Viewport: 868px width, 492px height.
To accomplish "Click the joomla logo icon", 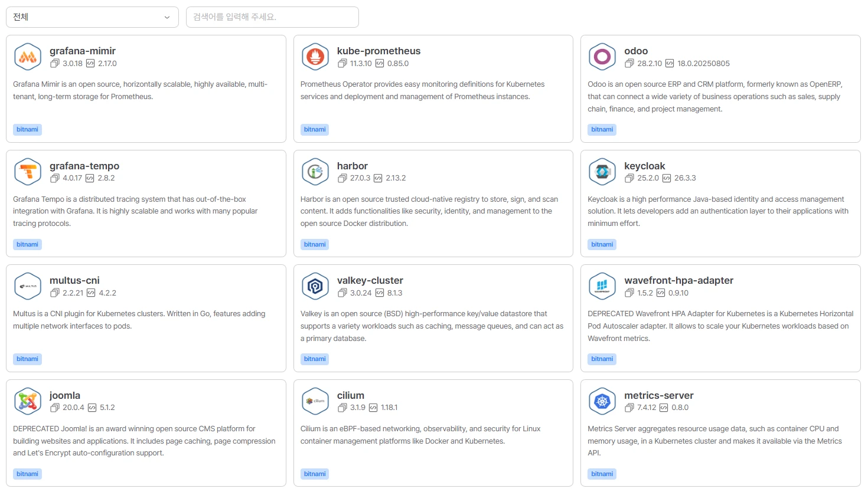I will click(28, 401).
